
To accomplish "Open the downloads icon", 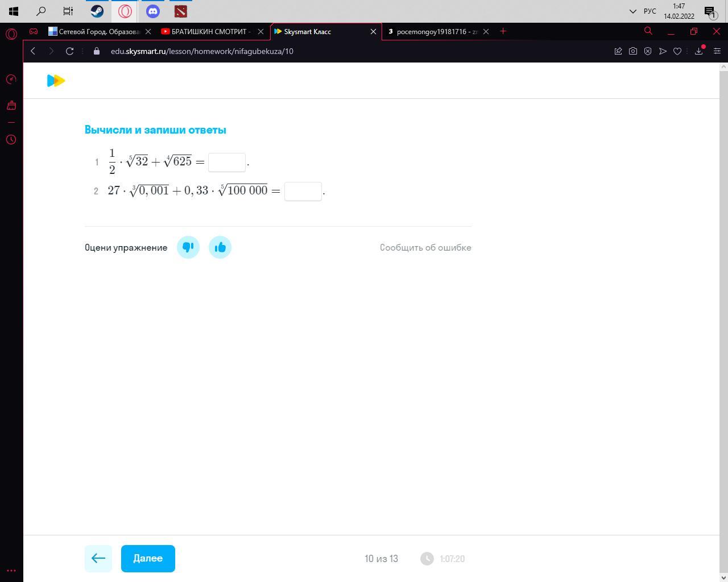I will tap(699, 51).
